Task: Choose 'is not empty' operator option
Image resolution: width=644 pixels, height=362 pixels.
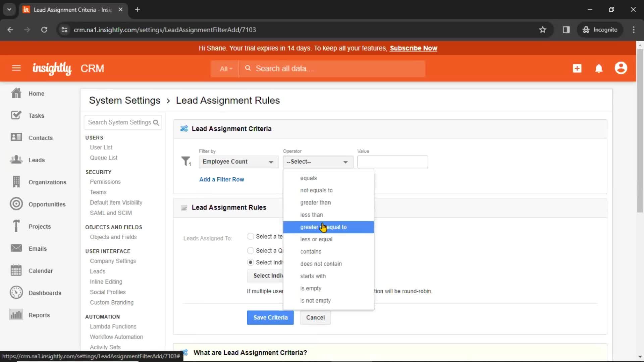Action: click(328, 301)
